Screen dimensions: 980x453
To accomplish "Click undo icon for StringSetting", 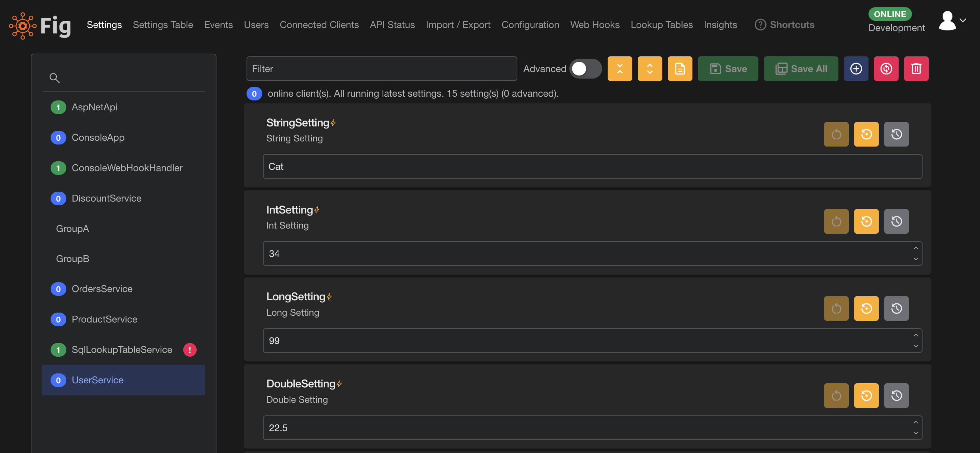I will [836, 134].
